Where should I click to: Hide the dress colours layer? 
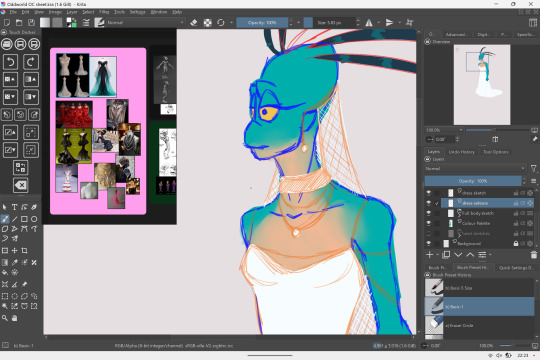[428, 203]
